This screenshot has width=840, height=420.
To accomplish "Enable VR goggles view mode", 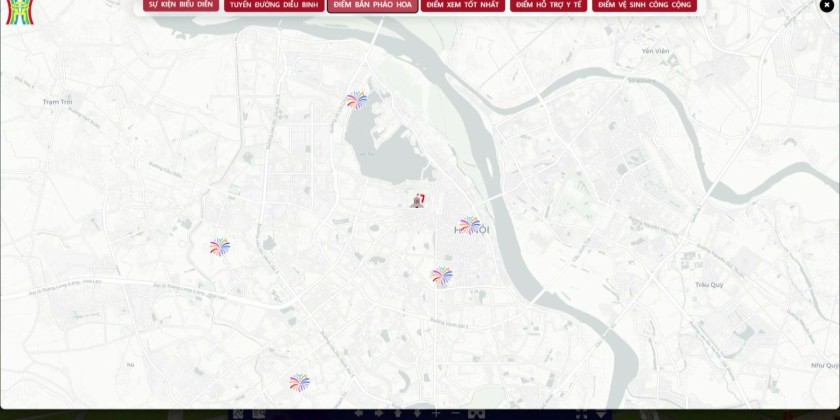I will point(477,414).
